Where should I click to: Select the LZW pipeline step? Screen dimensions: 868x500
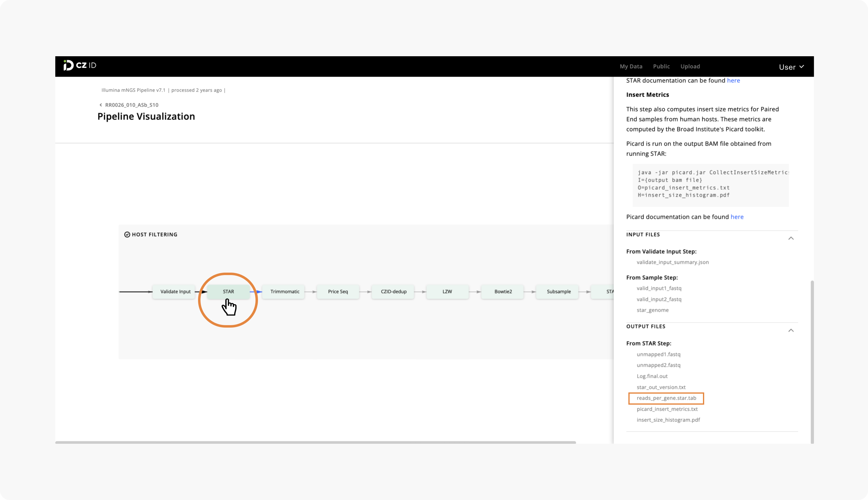pyautogui.click(x=447, y=292)
